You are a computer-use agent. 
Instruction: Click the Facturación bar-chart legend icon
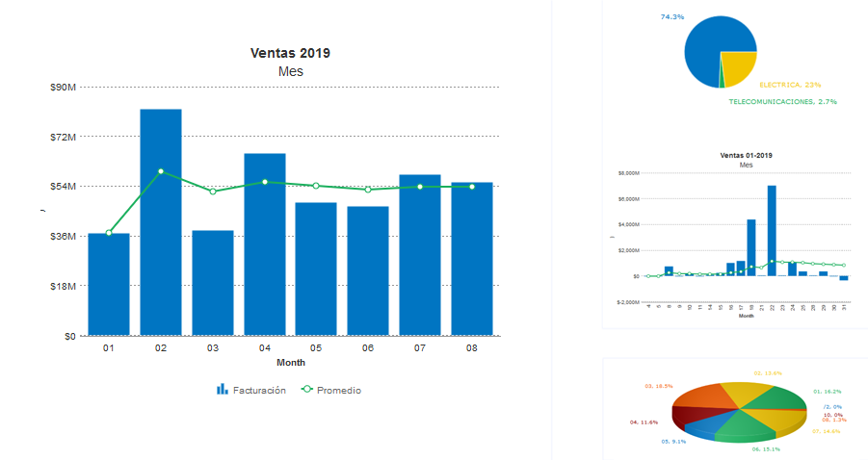pos(222,389)
